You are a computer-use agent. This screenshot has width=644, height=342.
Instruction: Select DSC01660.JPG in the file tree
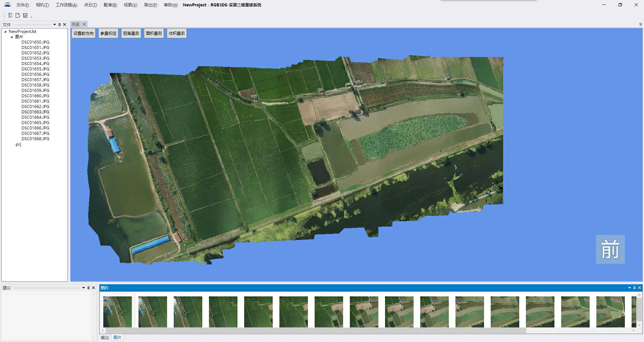pos(35,96)
